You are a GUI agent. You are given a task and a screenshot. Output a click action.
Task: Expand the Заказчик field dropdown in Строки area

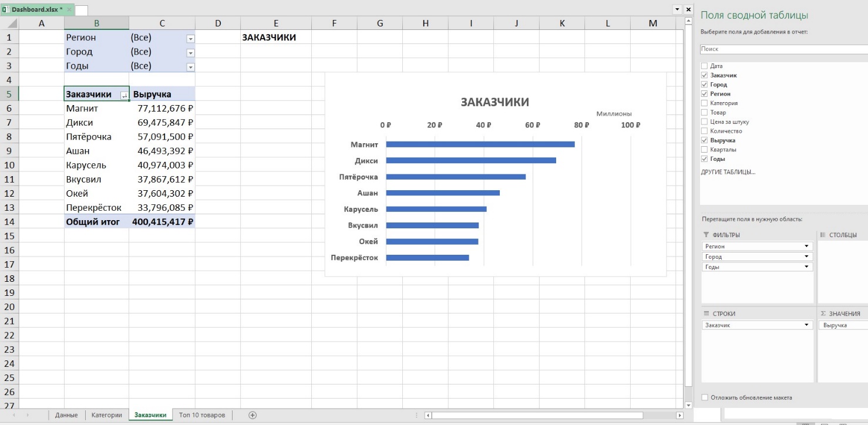point(807,325)
